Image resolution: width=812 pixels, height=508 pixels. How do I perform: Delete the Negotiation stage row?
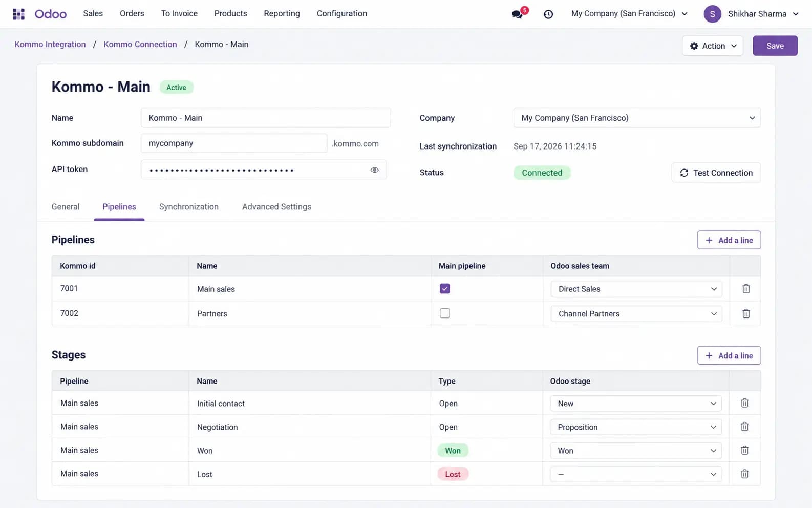point(744,427)
